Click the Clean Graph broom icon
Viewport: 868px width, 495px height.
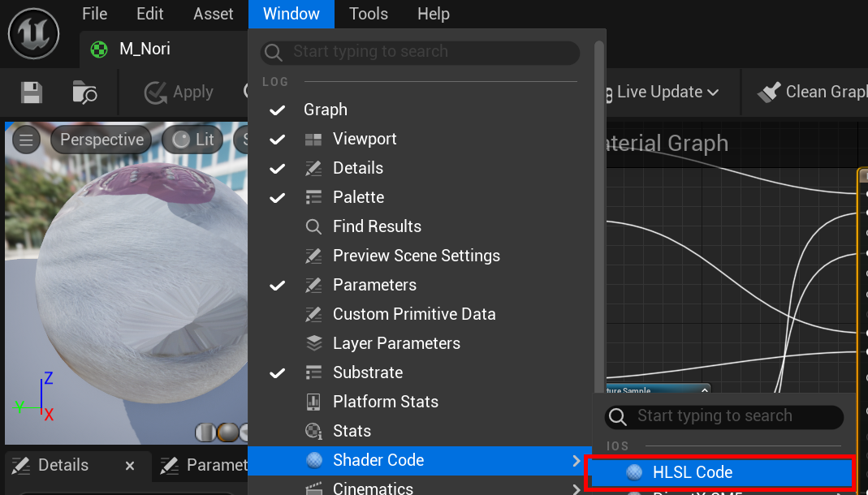pos(769,92)
